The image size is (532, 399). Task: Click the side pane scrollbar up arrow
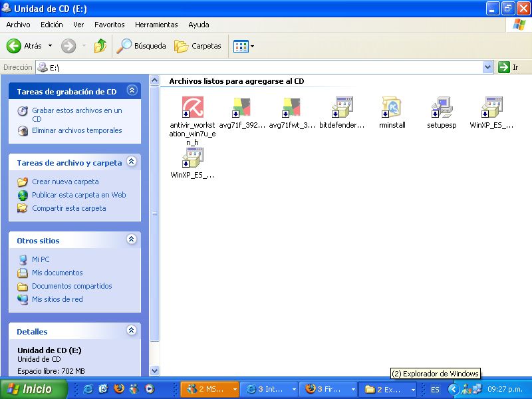tap(154, 80)
